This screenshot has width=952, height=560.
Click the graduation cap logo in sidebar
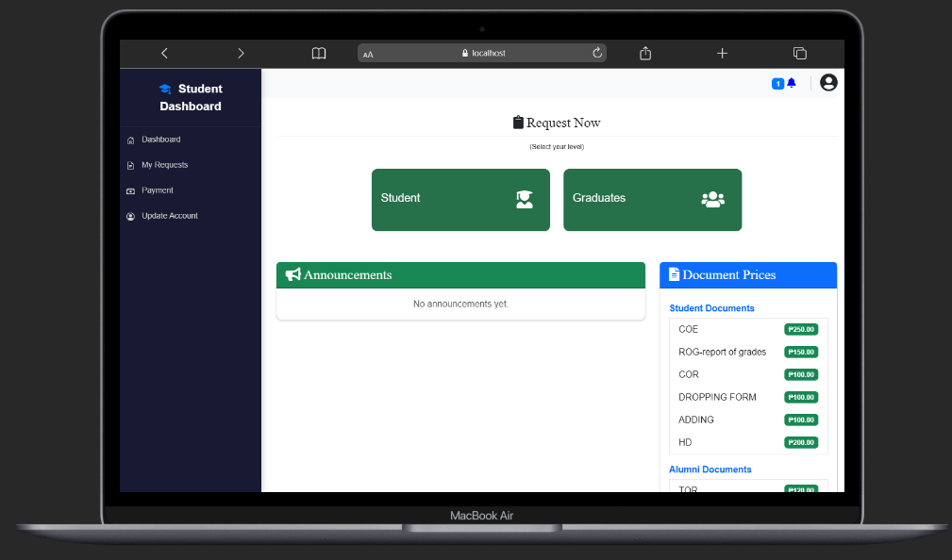(x=165, y=90)
